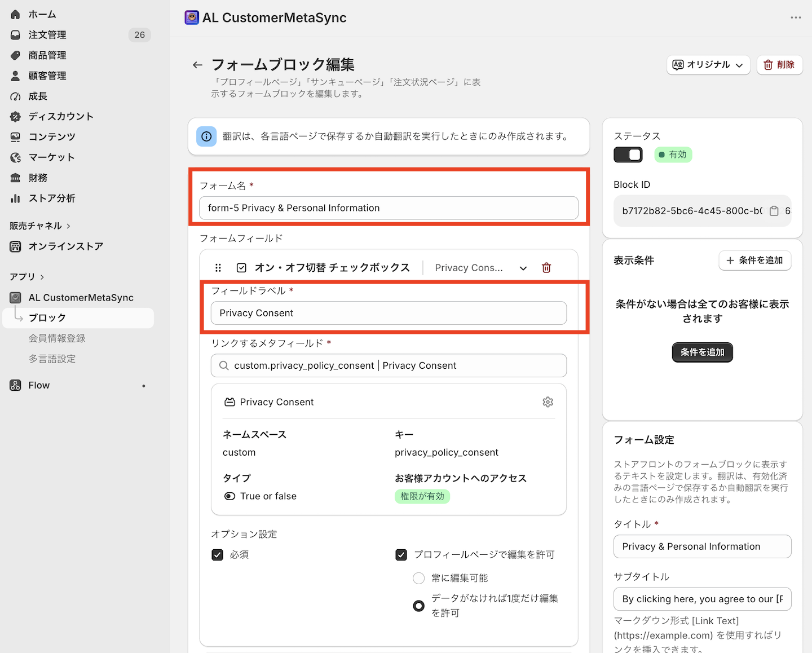
Task: Click the Flow app icon in sidebar
Action: (15, 385)
